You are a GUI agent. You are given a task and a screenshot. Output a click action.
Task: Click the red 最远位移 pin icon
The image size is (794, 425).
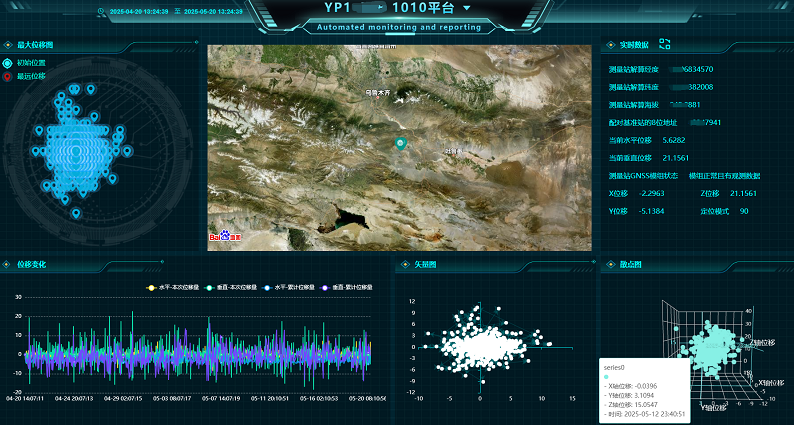click(7, 77)
